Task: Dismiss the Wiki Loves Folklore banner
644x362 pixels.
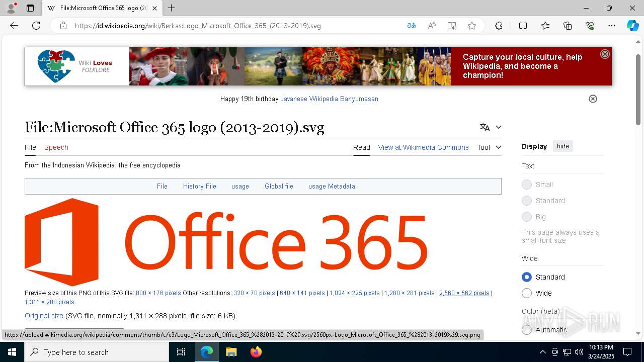Action: [605, 54]
